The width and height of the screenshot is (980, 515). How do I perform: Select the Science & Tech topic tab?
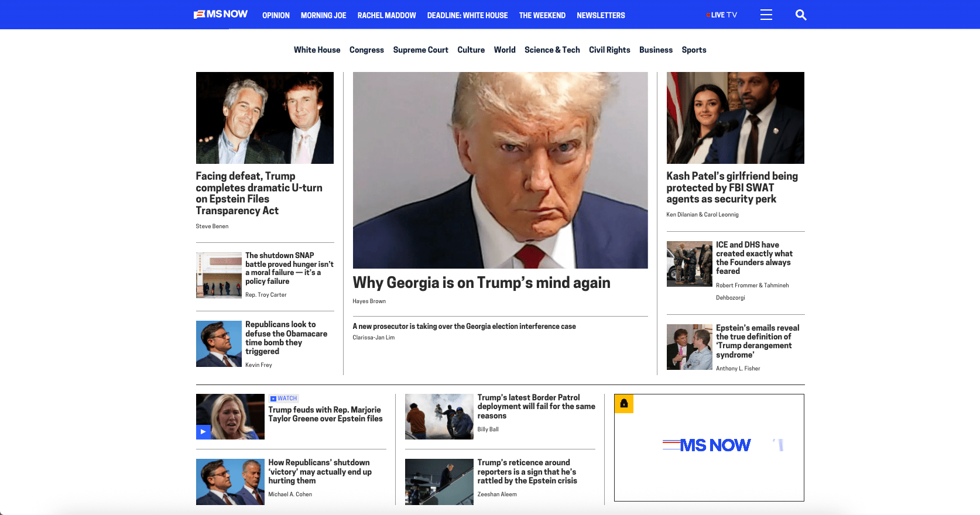tap(551, 50)
